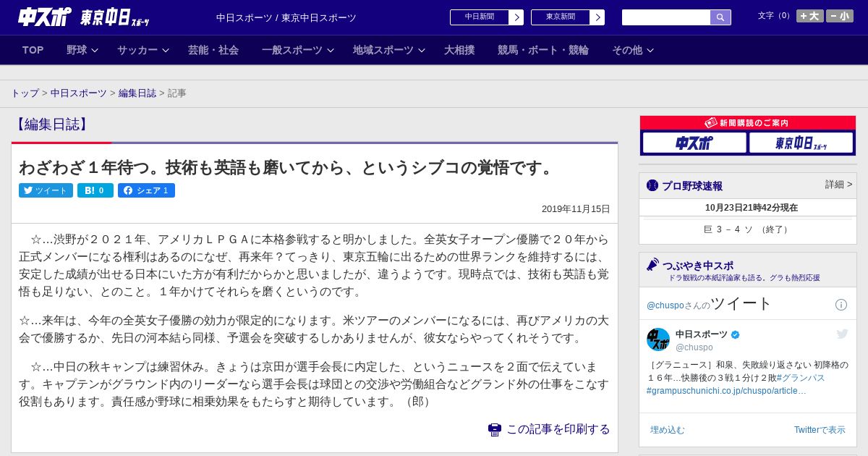Open the #グランパス hashtag link
The image size is (868, 456).
(801, 378)
